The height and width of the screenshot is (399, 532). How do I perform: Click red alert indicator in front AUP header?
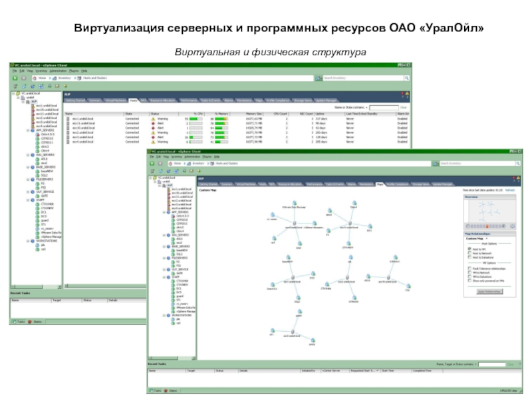pyautogui.click(x=514, y=178)
